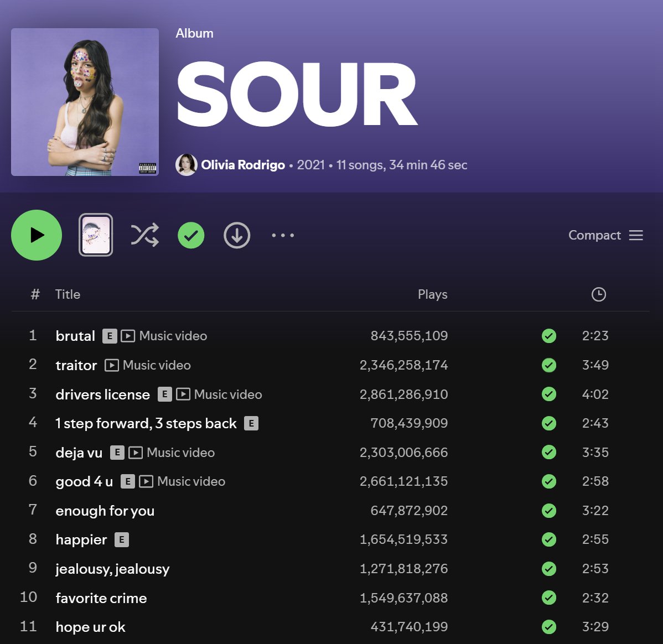Toggle saved checkmark for happier
The height and width of the screenshot is (644, 663).
click(549, 539)
